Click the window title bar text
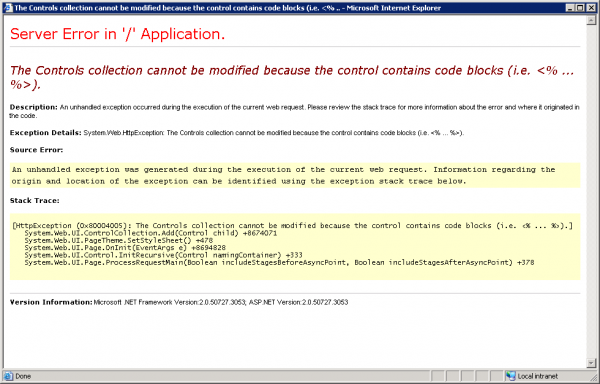600x384 pixels. tap(227, 8)
